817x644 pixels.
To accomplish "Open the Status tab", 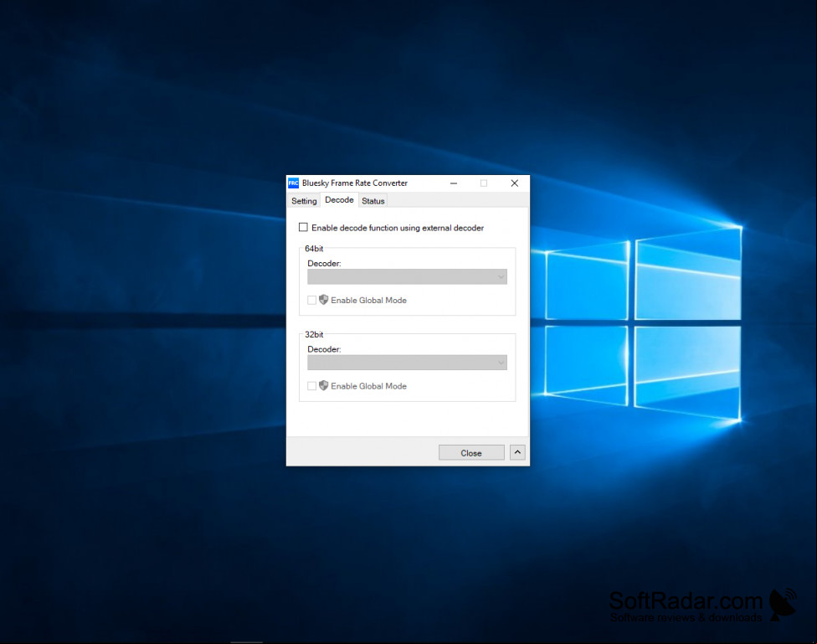I will (373, 201).
